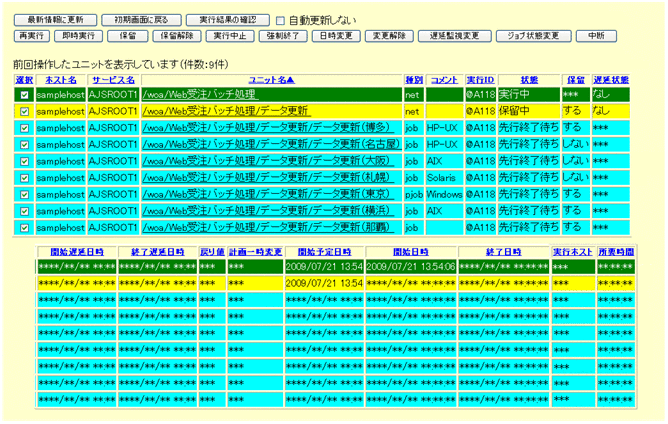Open 実行結果の確認
Viewport: 668px width, 424px height.
pos(227,20)
